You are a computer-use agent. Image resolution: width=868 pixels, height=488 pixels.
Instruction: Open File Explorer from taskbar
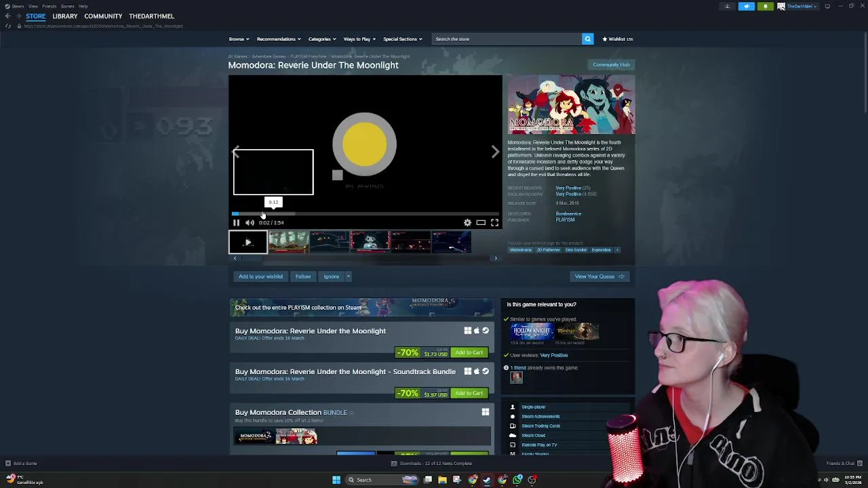442,480
